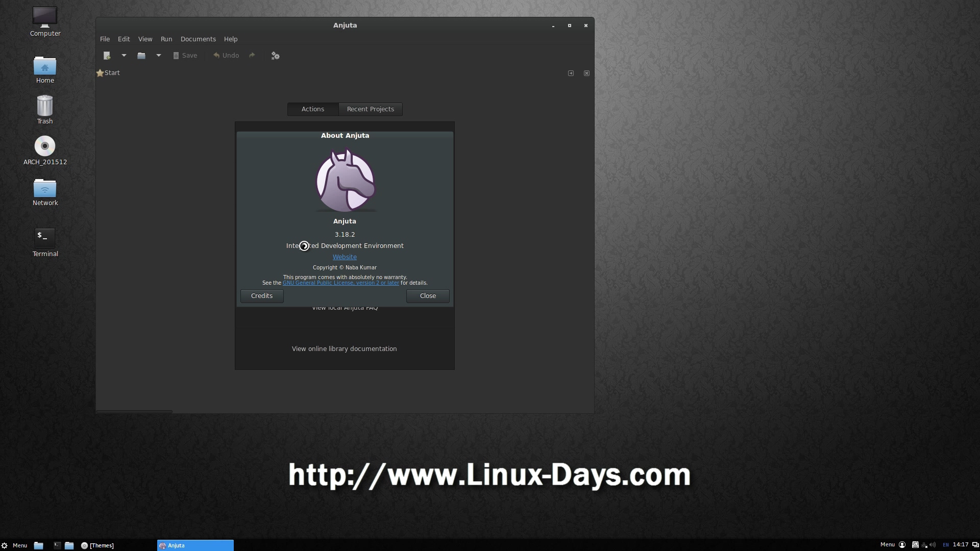Click the Anjuta horse logo image
Screen dimensions: 980x551
[346, 180]
